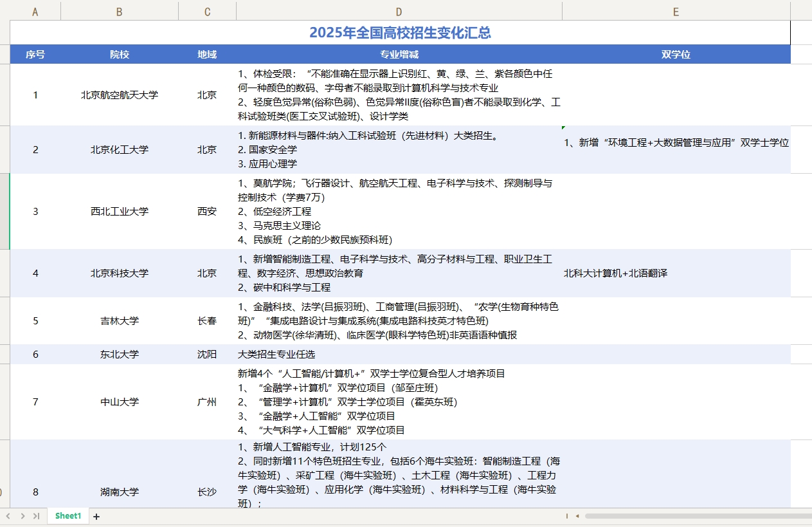Screen dimensions: 812x527
Task: Select the 北京航空航天大学 cell
Action: tap(119, 95)
